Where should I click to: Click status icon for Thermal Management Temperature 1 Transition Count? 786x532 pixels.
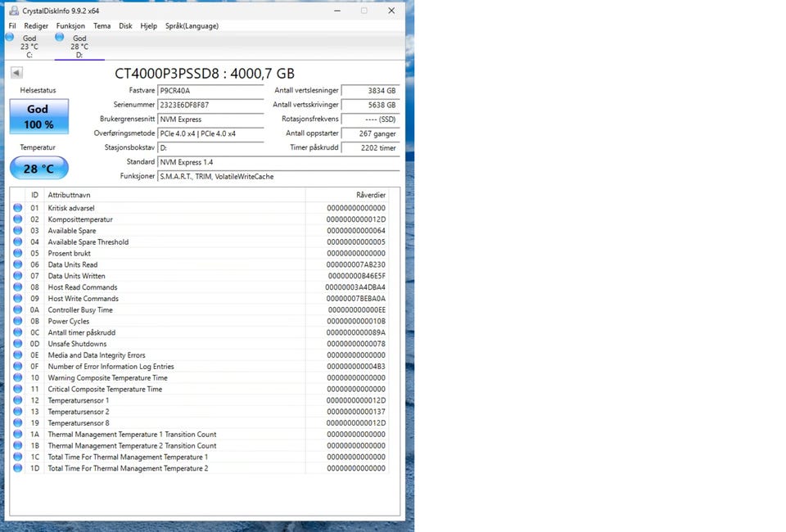coord(17,434)
